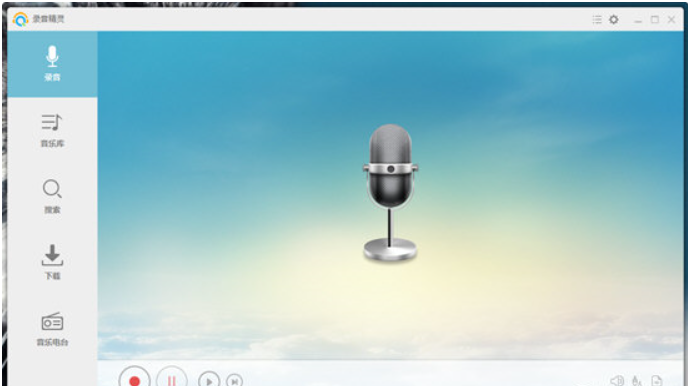Screen dimensions: 688x386
Task: Open the music radio station section
Action: coord(52,329)
